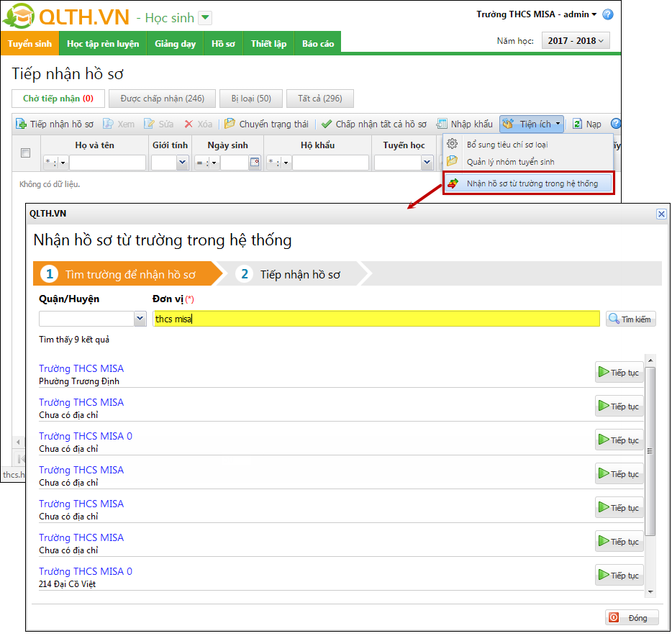Open the Họ và tên filter operator dropdown
The height and width of the screenshot is (636, 672).
click(x=63, y=163)
